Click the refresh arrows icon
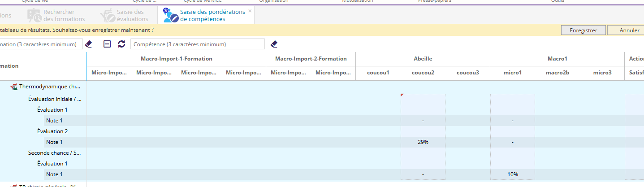The height and width of the screenshot is (187, 644). (x=121, y=44)
